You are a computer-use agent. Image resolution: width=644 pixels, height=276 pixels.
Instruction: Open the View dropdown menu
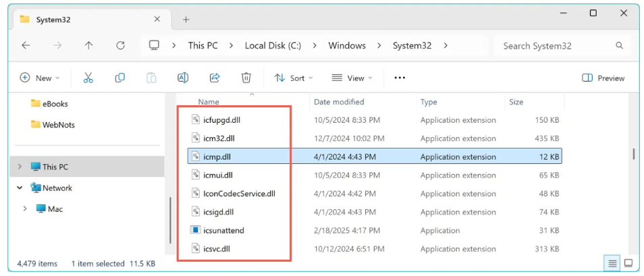click(352, 78)
